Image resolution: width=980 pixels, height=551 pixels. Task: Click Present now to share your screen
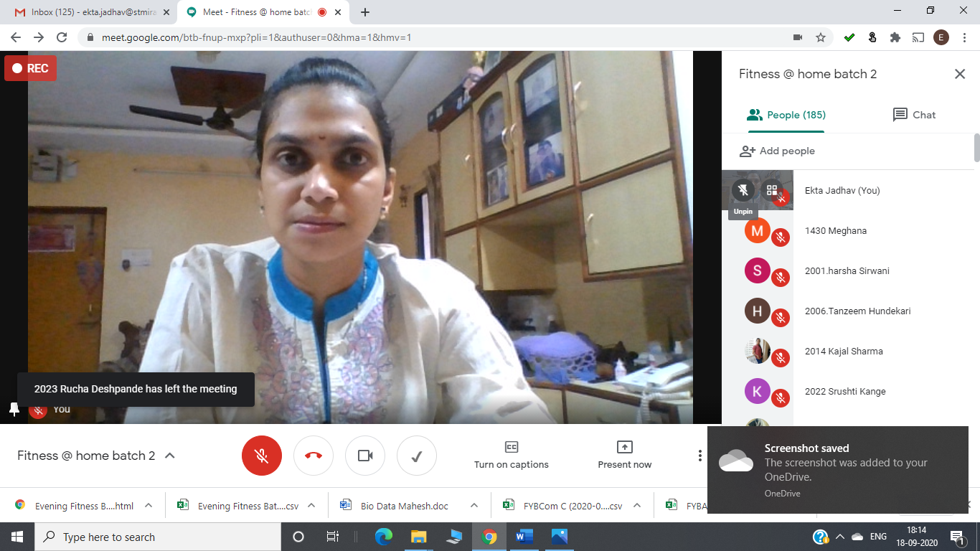coord(624,455)
